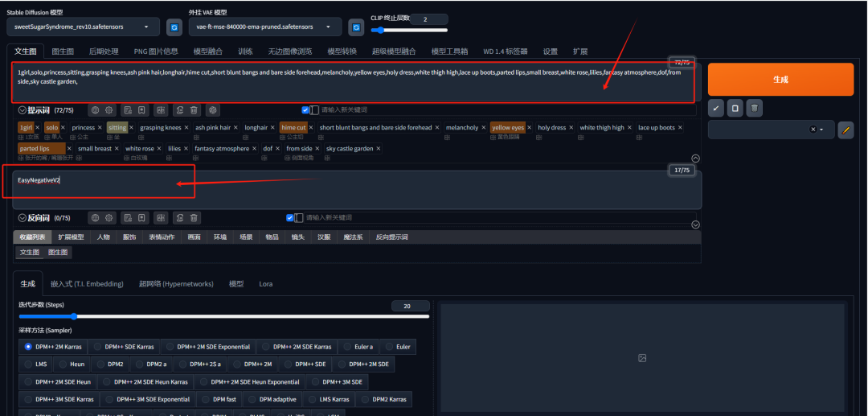The image size is (868, 416).
Task: Switch to the Lora tab
Action: [x=266, y=283]
